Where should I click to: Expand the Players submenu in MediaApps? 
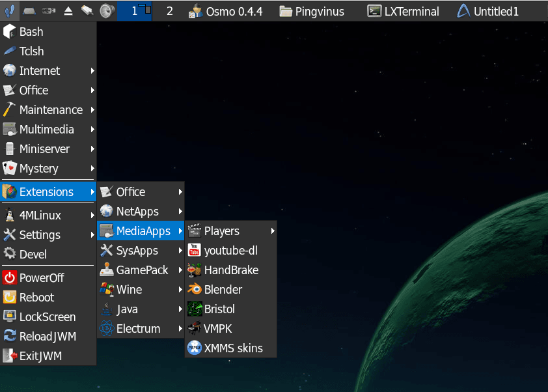pos(231,231)
